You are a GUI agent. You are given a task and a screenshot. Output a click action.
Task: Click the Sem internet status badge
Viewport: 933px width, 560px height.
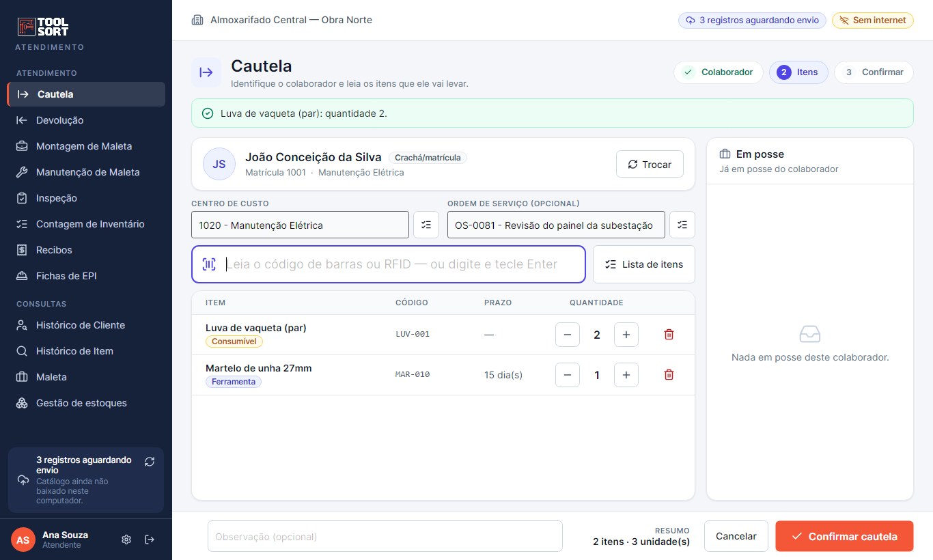coord(872,20)
